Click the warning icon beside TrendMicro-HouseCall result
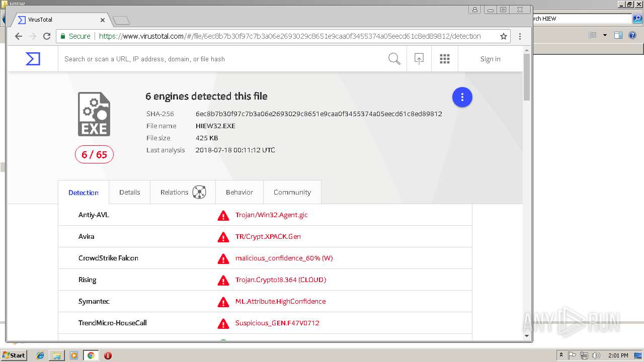The width and height of the screenshot is (644, 362). (223, 323)
